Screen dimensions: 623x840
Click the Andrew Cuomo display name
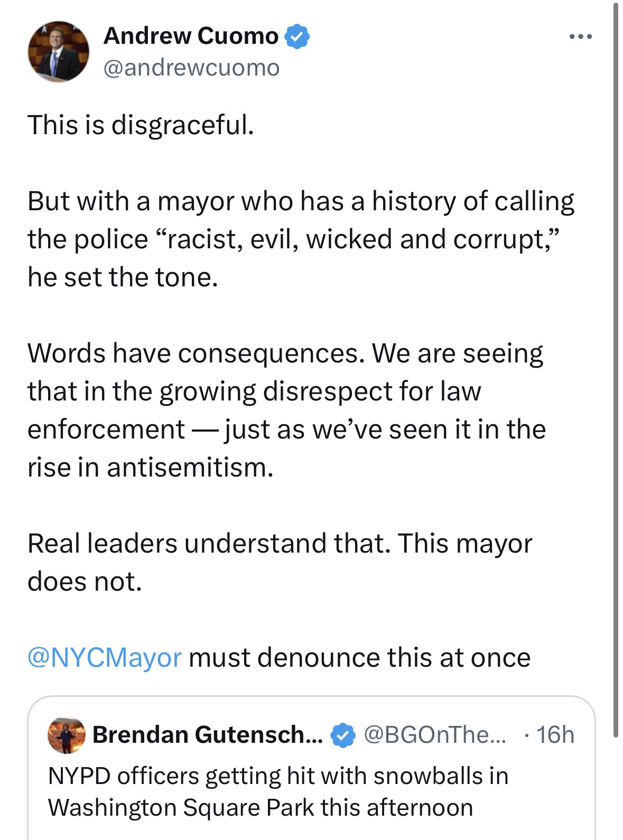pyautogui.click(x=191, y=36)
